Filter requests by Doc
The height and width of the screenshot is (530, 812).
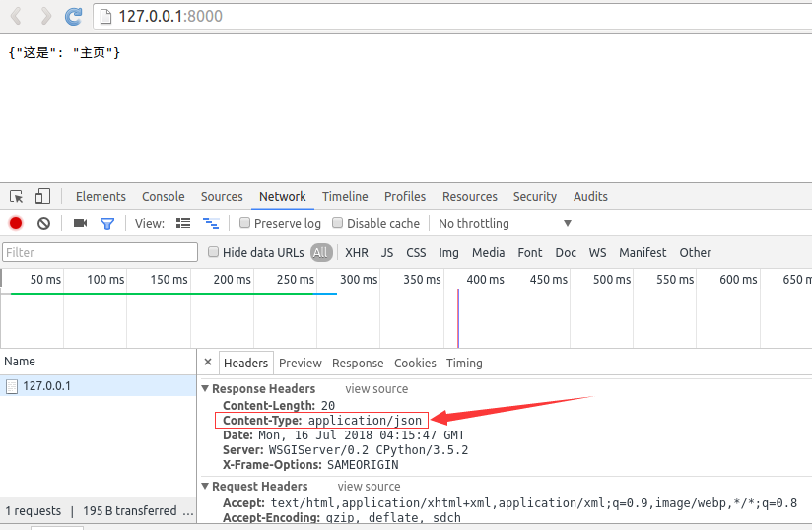pyautogui.click(x=566, y=252)
